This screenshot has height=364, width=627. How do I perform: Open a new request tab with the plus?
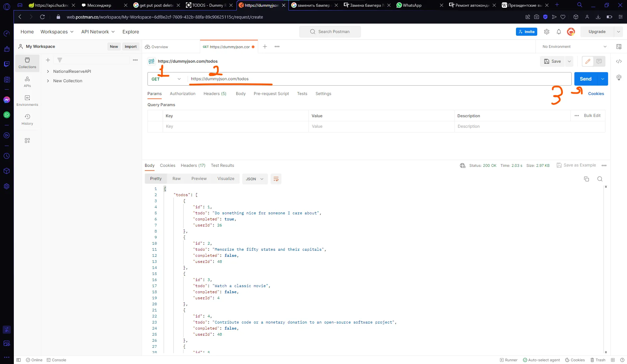click(x=265, y=47)
